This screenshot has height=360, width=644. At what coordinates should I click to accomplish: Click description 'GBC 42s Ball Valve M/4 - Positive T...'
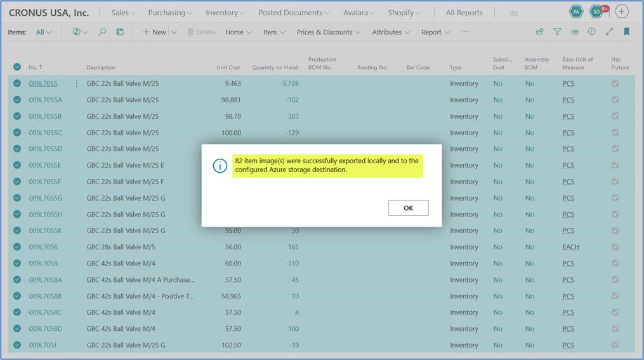pos(140,296)
